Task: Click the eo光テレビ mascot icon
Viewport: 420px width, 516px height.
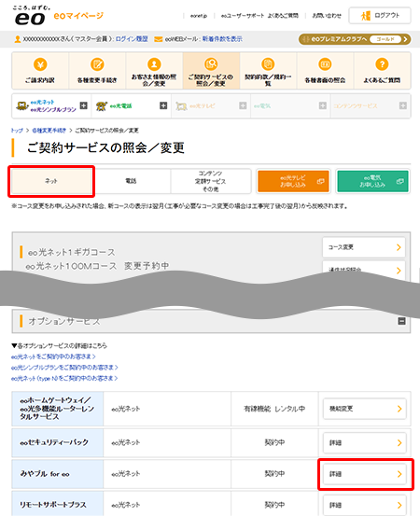Action: [x=181, y=106]
